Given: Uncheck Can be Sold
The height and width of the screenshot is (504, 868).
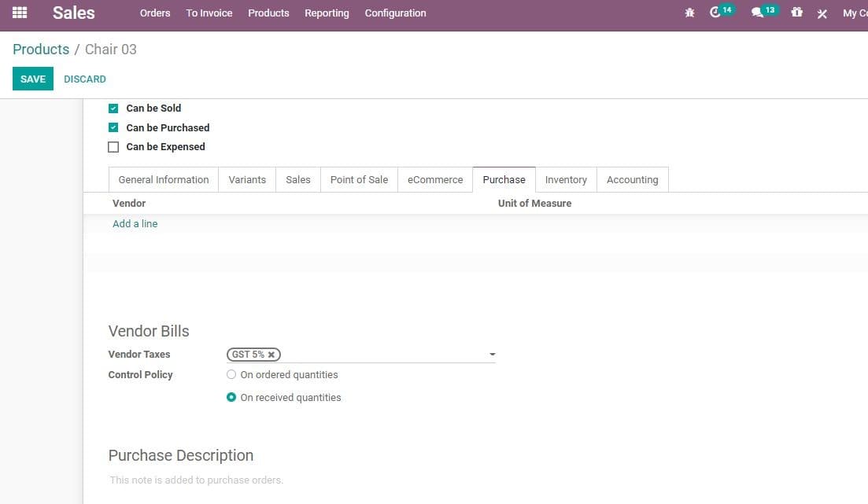Looking at the screenshot, I should click(x=113, y=108).
